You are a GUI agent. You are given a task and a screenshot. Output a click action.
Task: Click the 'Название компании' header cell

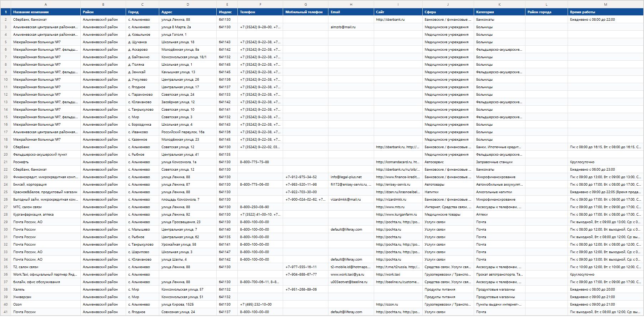pyautogui.click(x=46, y=12)
